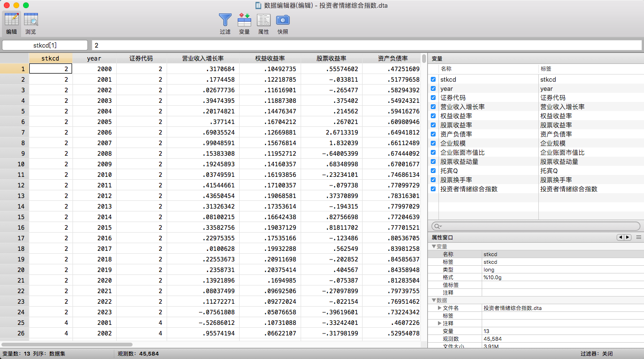The height and width of the screenshot is (359, 644).
Task: Click the 标签 column header in variables panel
Action: click(x=546, y=69)
